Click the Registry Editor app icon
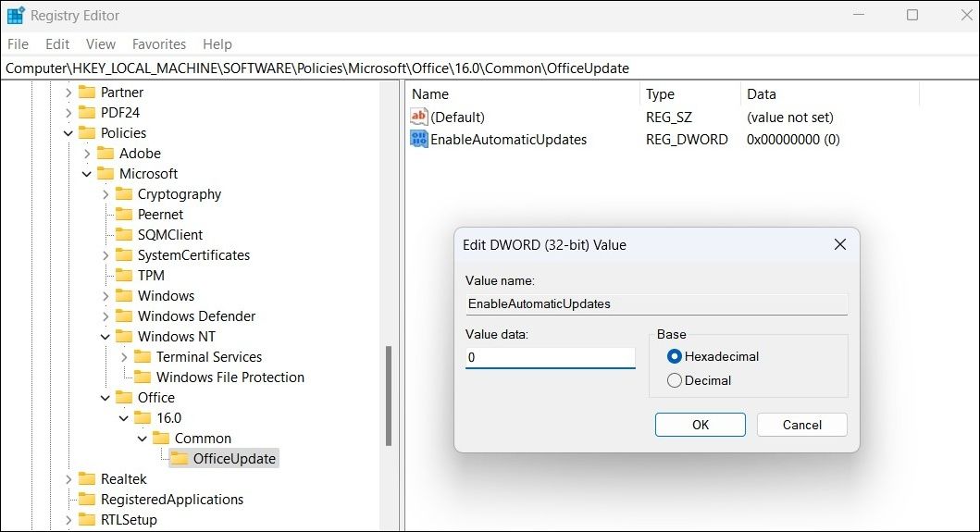 pyautogui.click(x=16, y=15)
